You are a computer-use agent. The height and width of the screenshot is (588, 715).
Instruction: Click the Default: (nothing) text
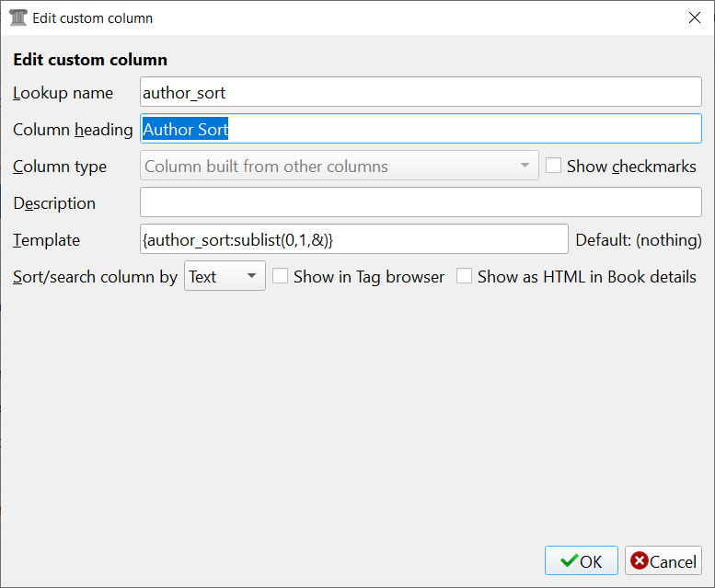639,240
